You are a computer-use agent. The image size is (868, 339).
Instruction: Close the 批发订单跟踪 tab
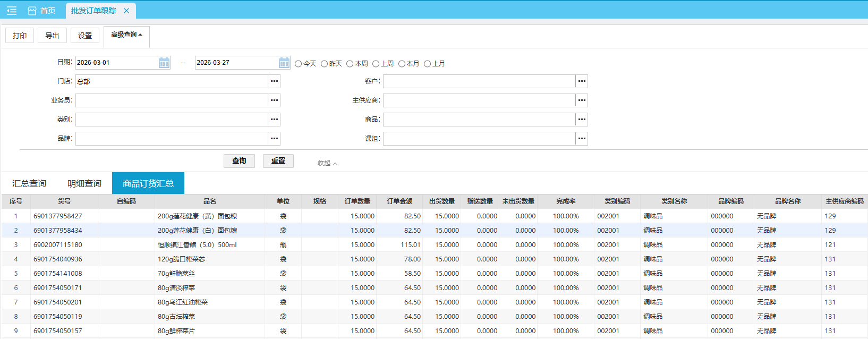[126, 11]
